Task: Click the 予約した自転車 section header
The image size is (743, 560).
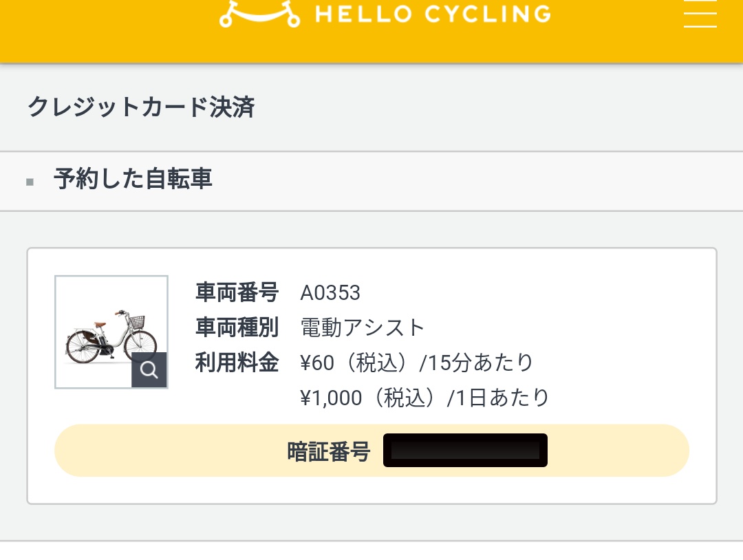Action: click(133, 179)
